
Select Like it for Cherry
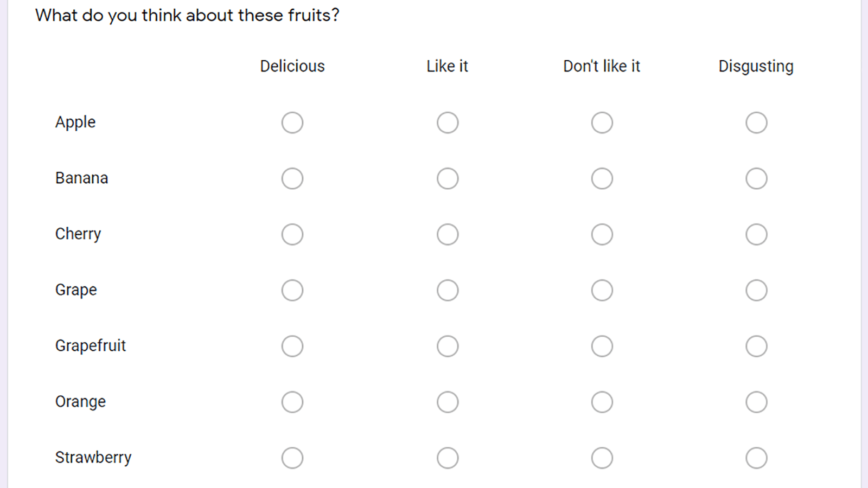[x=448, y=234]
